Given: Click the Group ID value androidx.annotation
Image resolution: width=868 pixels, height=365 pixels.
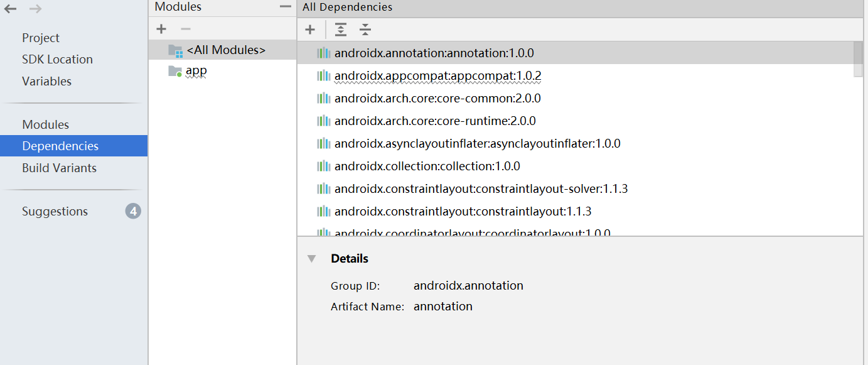Looking at the screenshot, I should tap(468, 286).
